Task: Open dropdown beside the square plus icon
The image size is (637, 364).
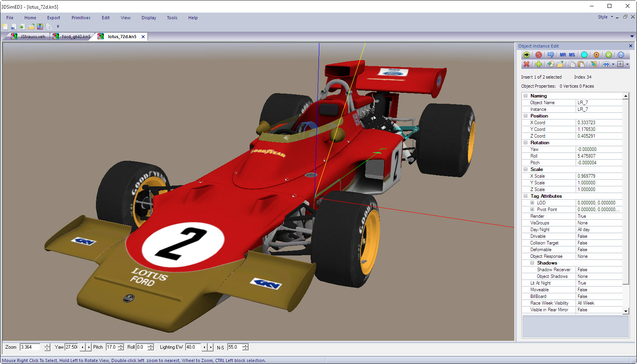Action: (627, 64)
